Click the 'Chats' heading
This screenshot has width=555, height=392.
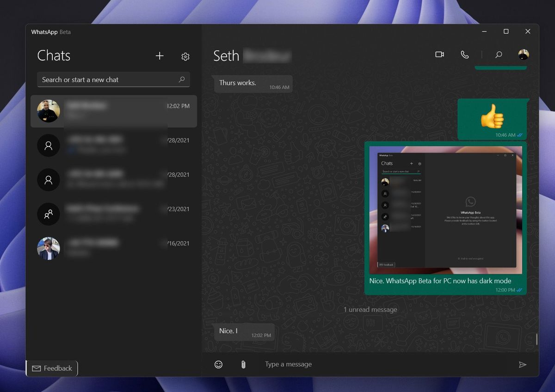pyautogui.click(x=54, y=55)
